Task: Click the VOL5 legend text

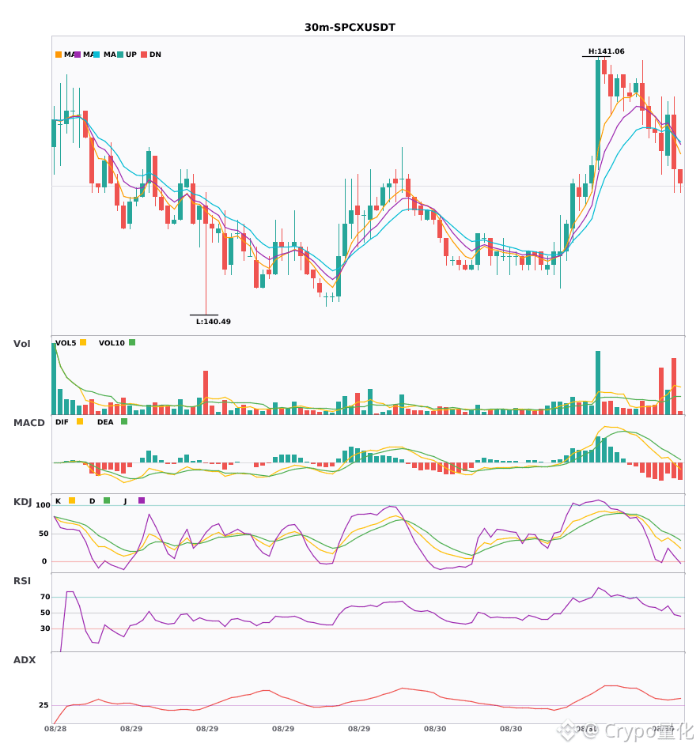Action: [x=66, y=343]
